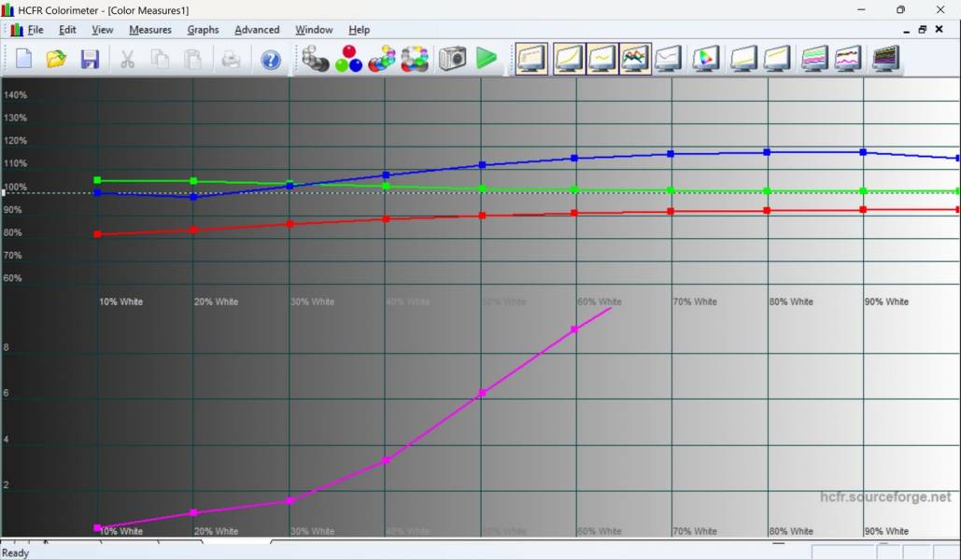Click the blue data point at 90% White
This screenshot has height=560, width=961.
click(x=863, y=151)
